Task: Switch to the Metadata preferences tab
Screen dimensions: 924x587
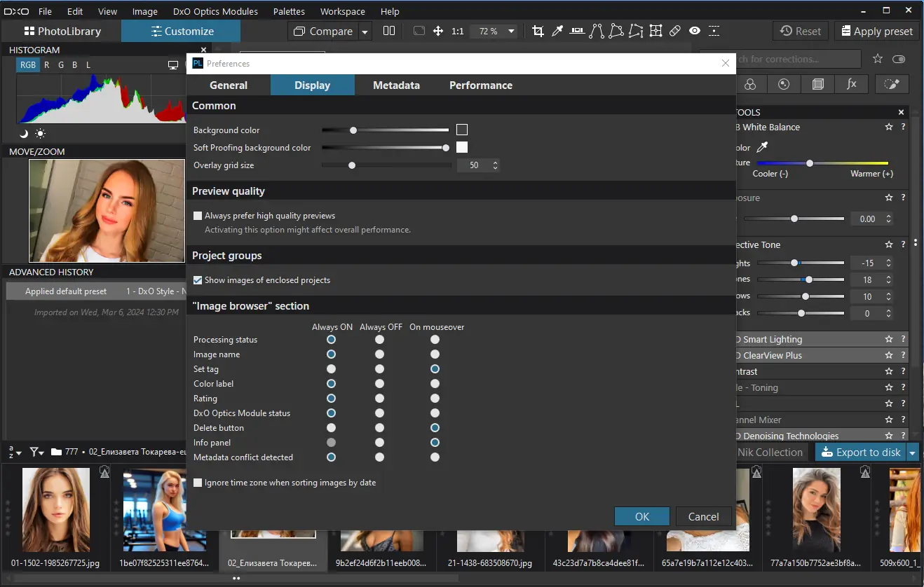Action: point(395,85)
